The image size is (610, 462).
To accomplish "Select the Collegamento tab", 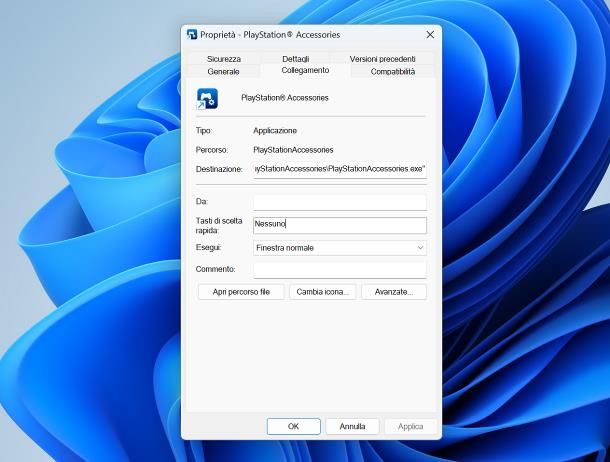I will point(305,70).
